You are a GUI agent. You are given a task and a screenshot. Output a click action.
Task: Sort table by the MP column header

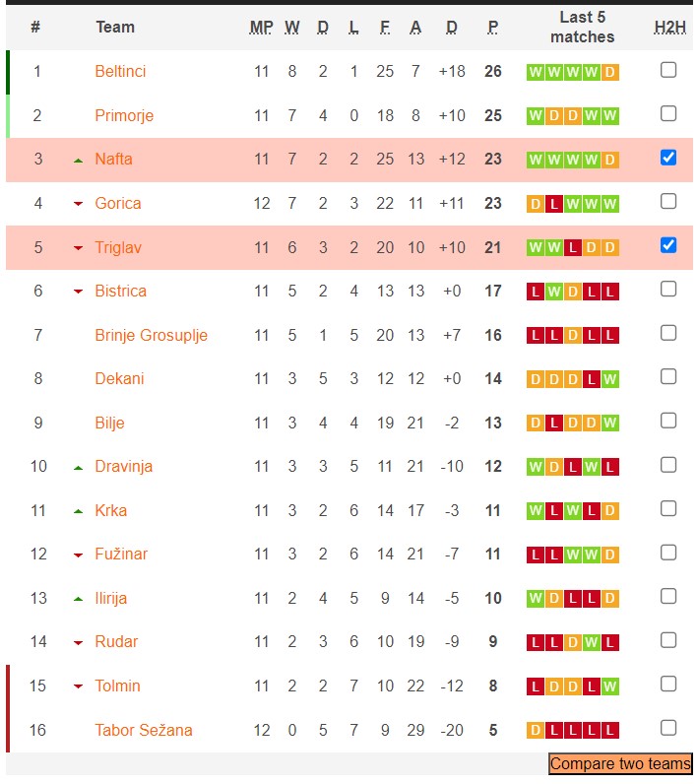pyautogui.click(x=261, y=28)
